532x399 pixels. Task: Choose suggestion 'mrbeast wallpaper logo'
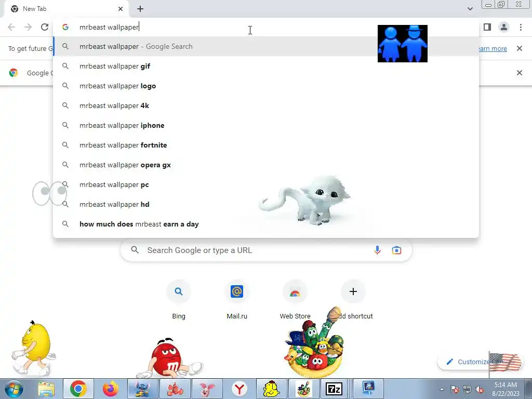(x=266, y=86)
